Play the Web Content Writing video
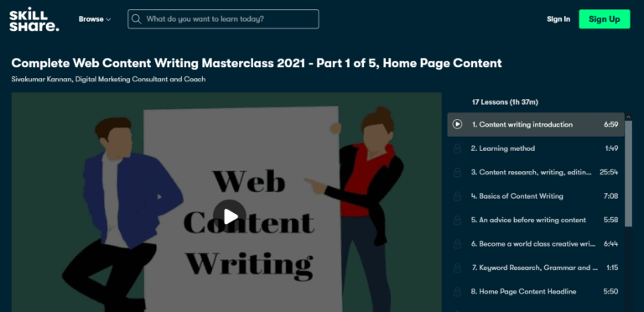Screen dimensions: 644x312 pos(229,216)
